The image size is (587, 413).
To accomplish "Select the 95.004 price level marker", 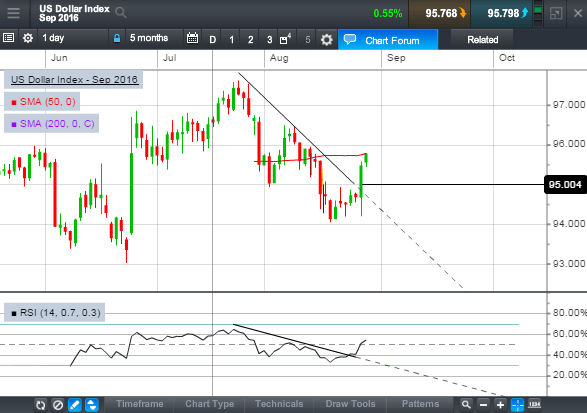I will pyautogui.click(x=565, y=185).
